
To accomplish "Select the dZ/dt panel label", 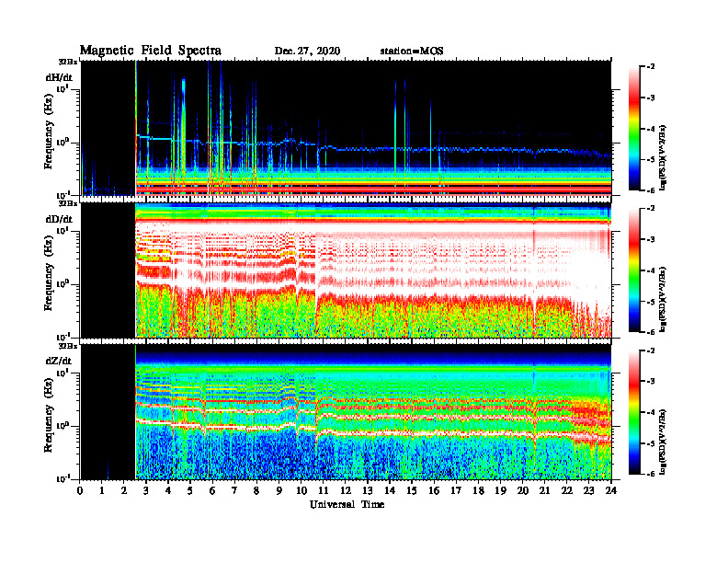I will (59, 361).
